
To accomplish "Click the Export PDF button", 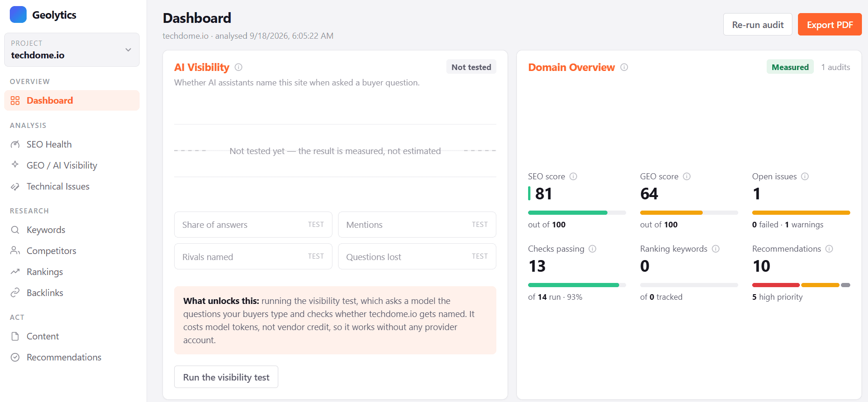I will tap(830, 24).
